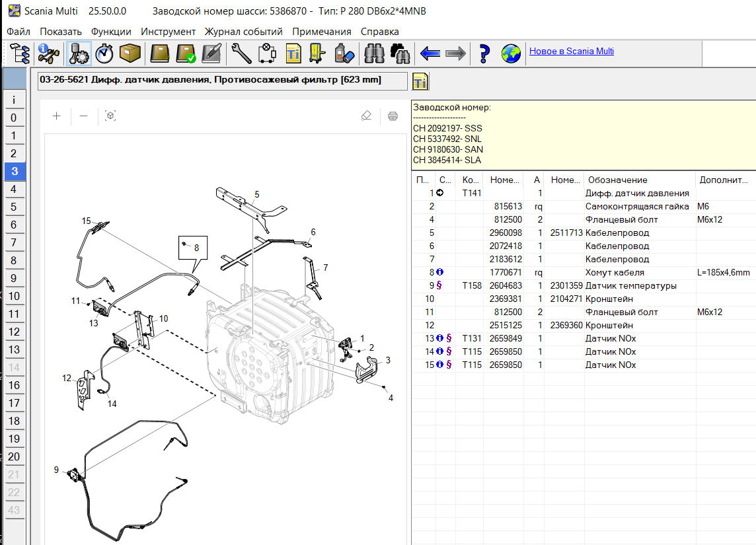Open the Файл menu
This screenshot has width=756, height=545.
[x=19, y=32]
